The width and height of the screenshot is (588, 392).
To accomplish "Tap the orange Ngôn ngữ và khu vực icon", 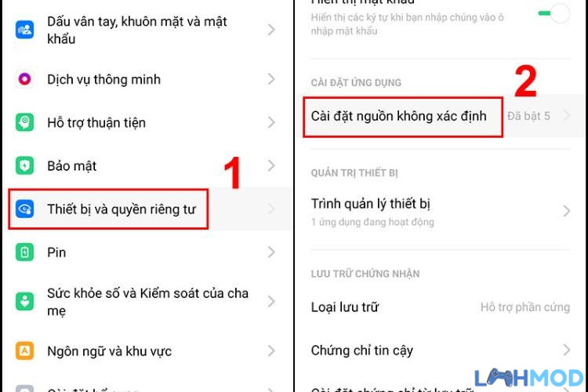I will 25,350.
